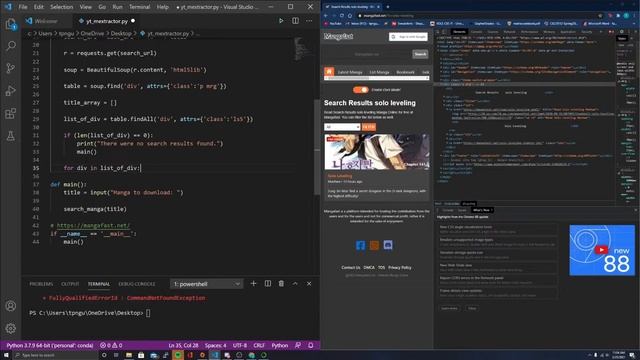Image resolution: width=640 pixels, height=360 pixels.
Task: Open the powershell terminal selector dropdown
Action: (x=207, y=284)
